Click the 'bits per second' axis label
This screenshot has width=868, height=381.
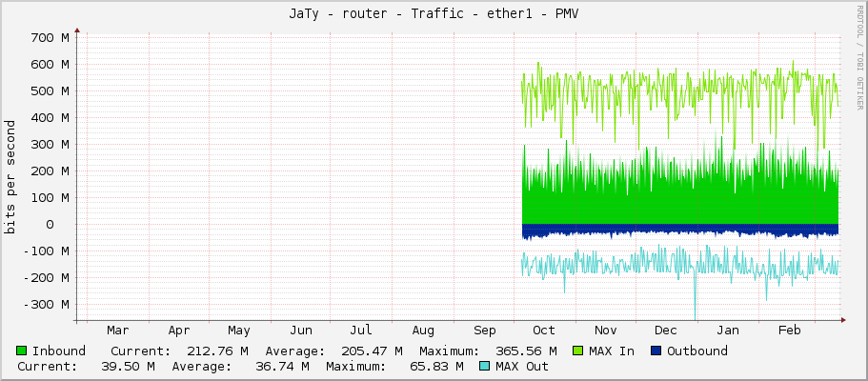(10, 177)
